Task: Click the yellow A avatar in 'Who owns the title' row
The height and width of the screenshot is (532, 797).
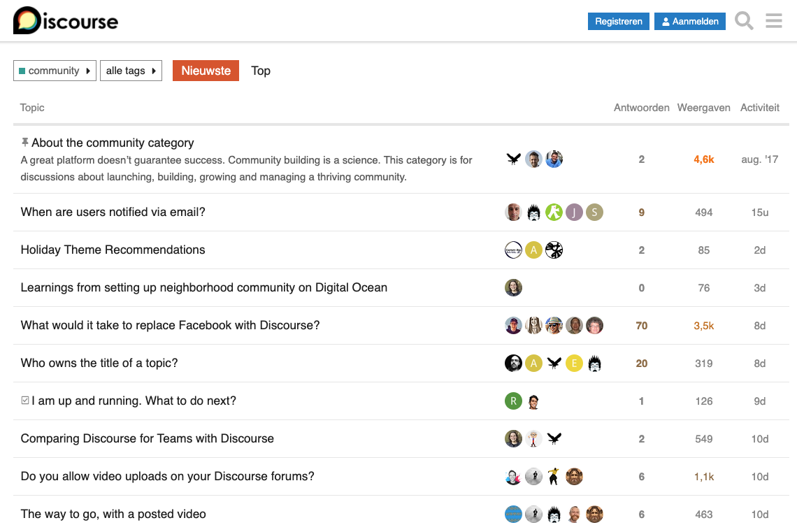Action: 533,363
